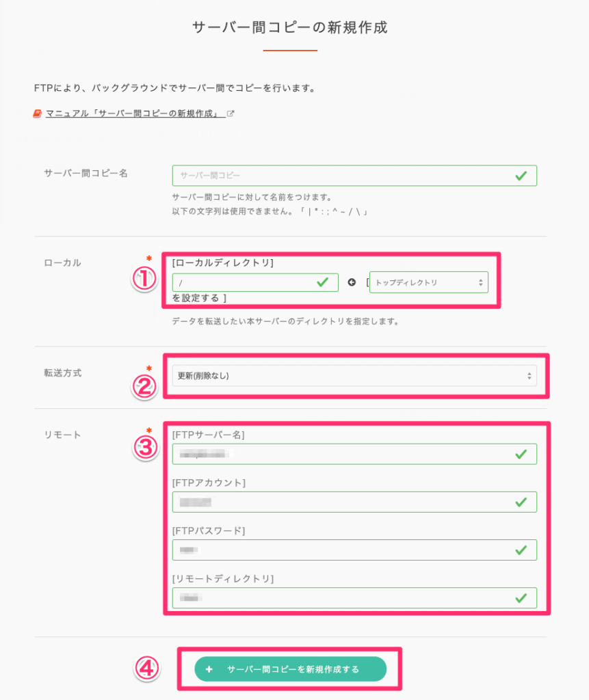Click the external link icon beside manual link
This screenshot has height=700, width=589.
pyautogui.click(x=231, y=113)
